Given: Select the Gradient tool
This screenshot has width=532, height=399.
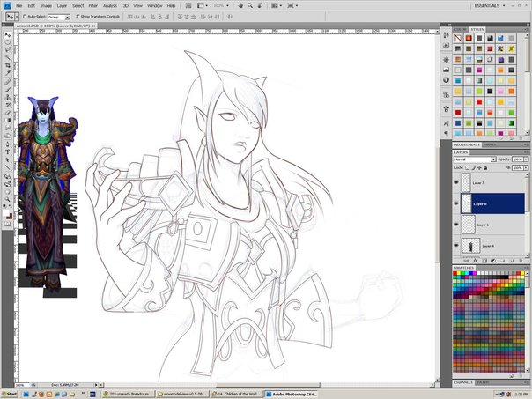Looking at the screenshot, I should [x=7, y=120].
